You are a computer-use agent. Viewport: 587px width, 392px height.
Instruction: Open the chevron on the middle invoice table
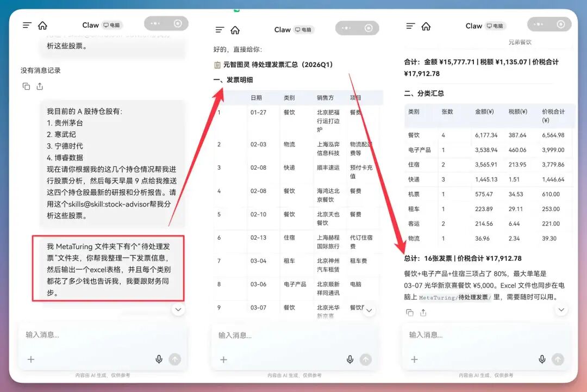coord(369,309)
